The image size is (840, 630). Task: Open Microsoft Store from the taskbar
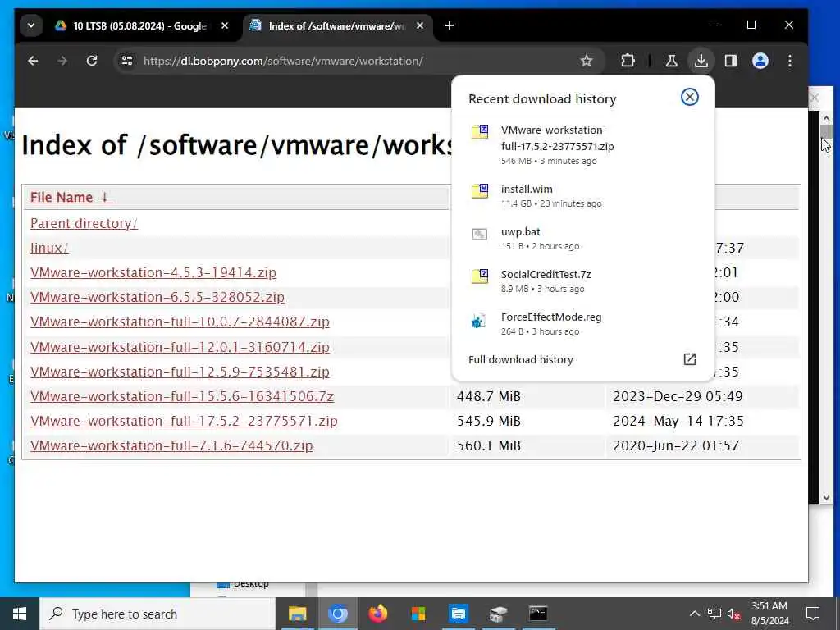click(418, 614)
